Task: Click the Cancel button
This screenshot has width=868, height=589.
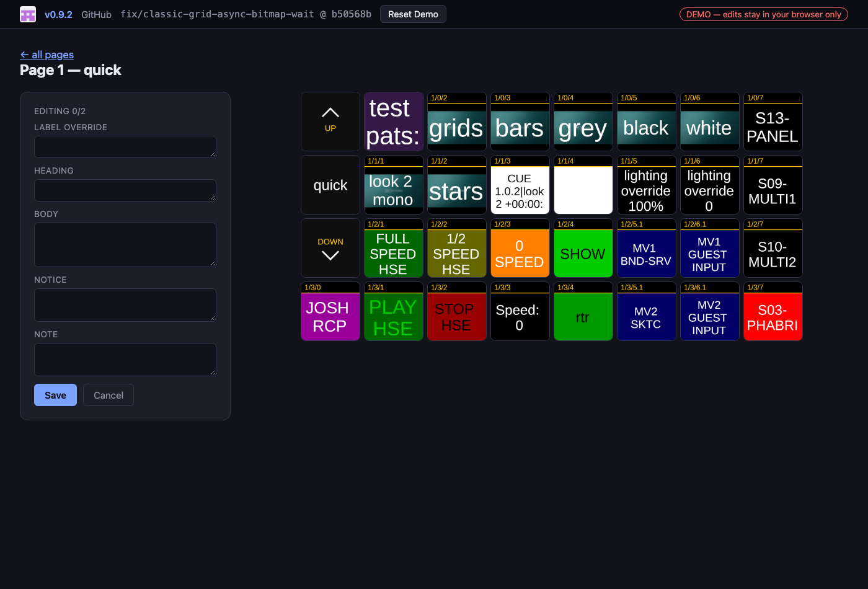Action: click(108, 395)
